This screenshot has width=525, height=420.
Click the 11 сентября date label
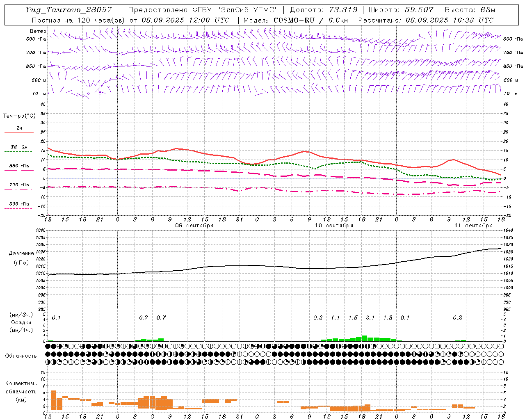coord(473,226)
